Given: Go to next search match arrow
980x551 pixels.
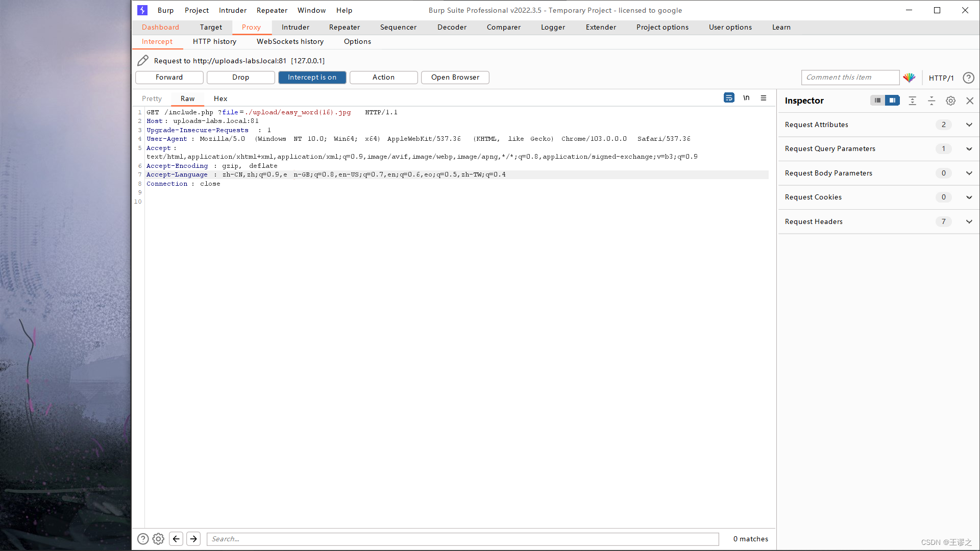Looking at the screenshot, I should click(193, 539).
